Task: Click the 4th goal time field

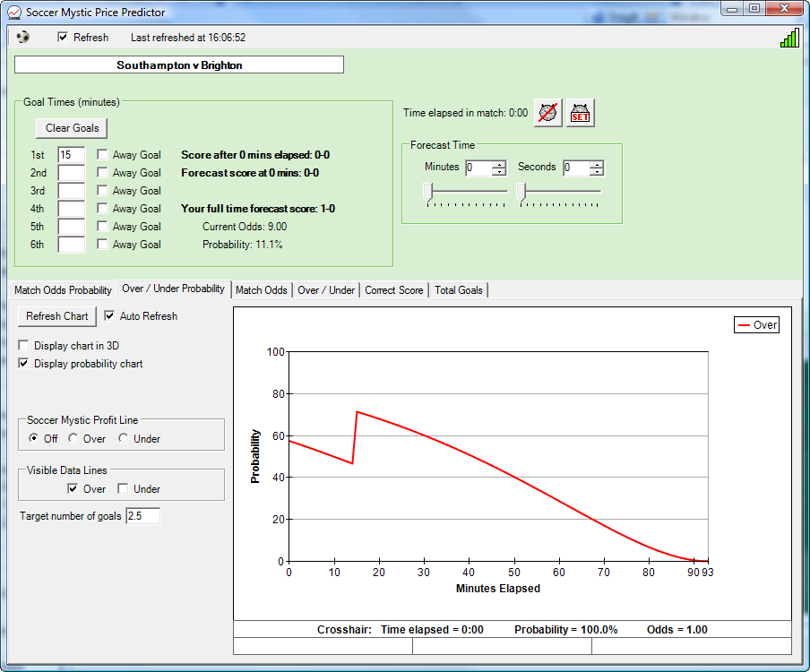Action: pyautogui.click(x=72, y=209)
